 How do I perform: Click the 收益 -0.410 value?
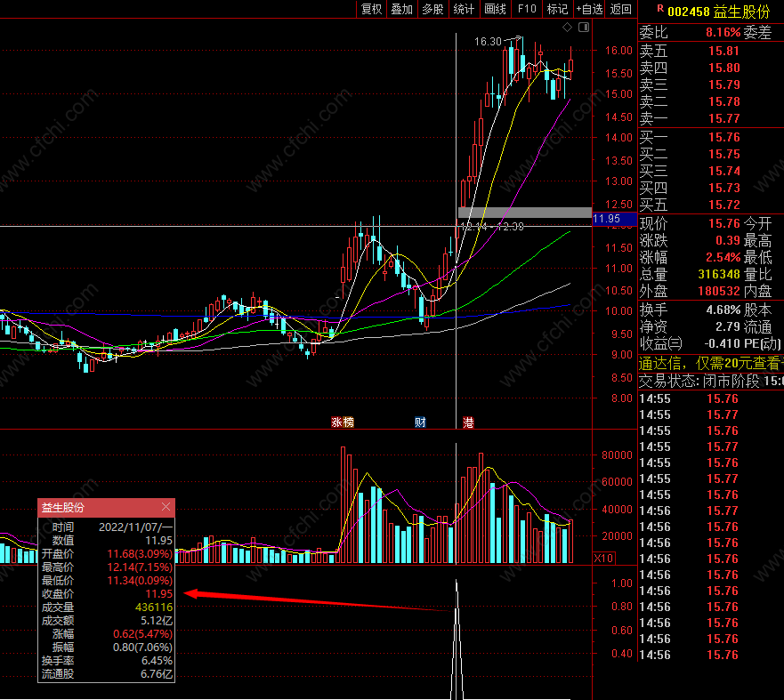click(722, 343)
